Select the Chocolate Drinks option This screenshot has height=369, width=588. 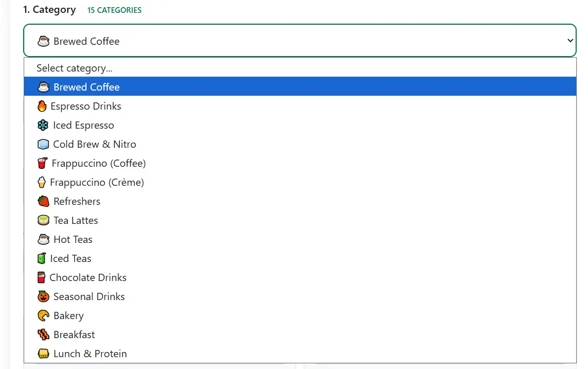[88, 277]
